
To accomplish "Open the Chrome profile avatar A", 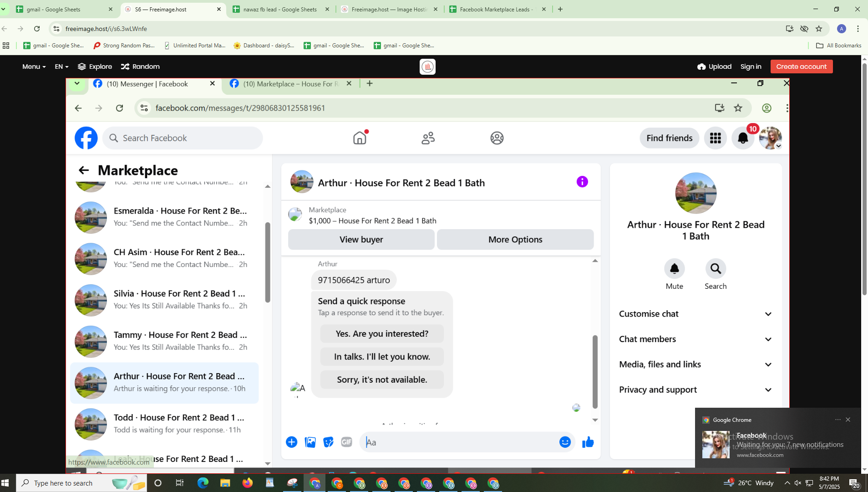I will (842, 29).
